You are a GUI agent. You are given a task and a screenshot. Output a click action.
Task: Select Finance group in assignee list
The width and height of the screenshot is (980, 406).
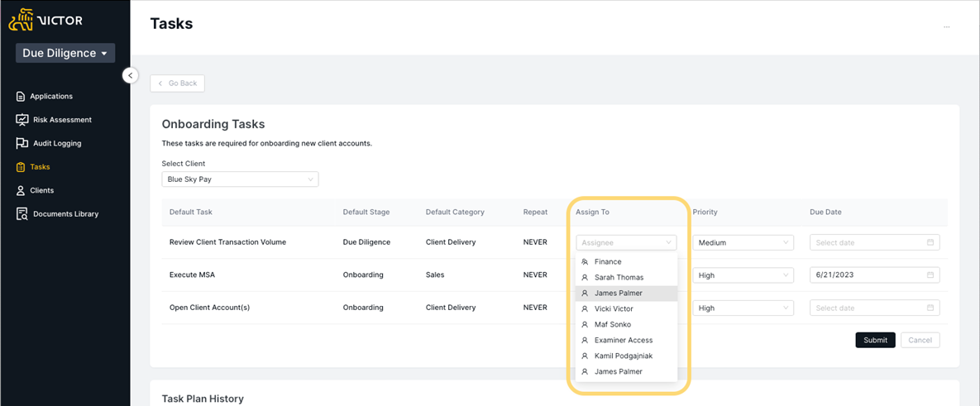point(626,262)
